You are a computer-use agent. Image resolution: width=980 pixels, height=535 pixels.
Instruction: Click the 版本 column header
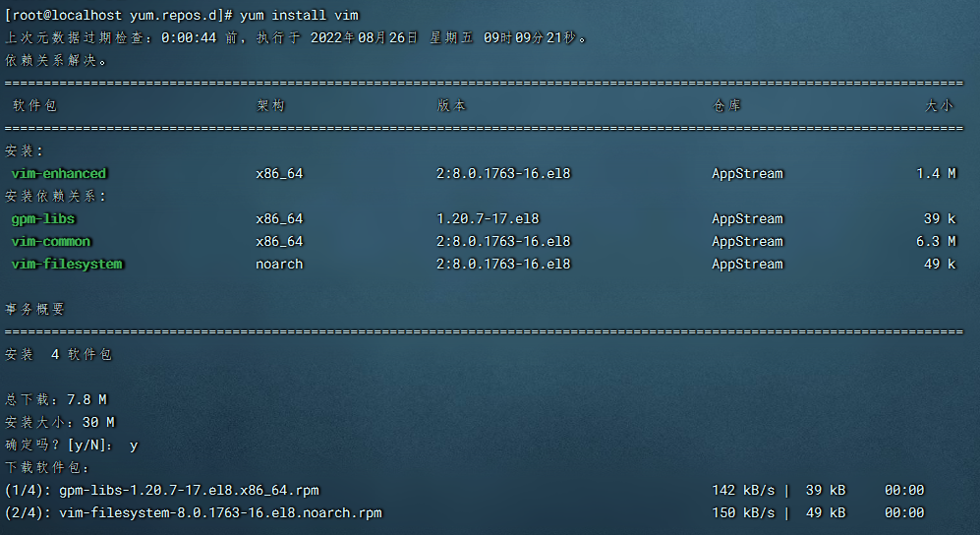click(x=451, y=105)
